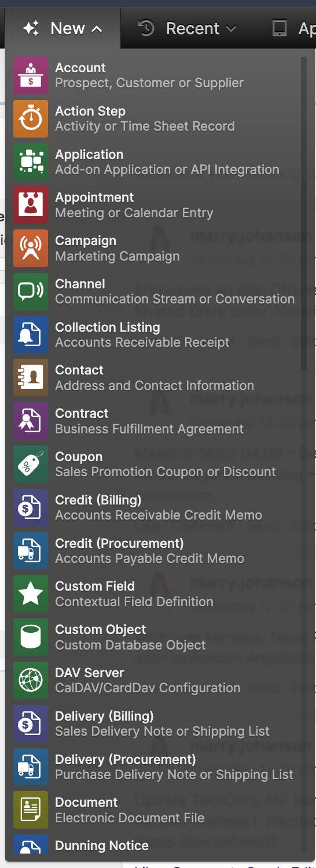The height and width of the screenshot is (868, 316).
Task: Click the Custom Field star icon
Action: tap(31, 593)
